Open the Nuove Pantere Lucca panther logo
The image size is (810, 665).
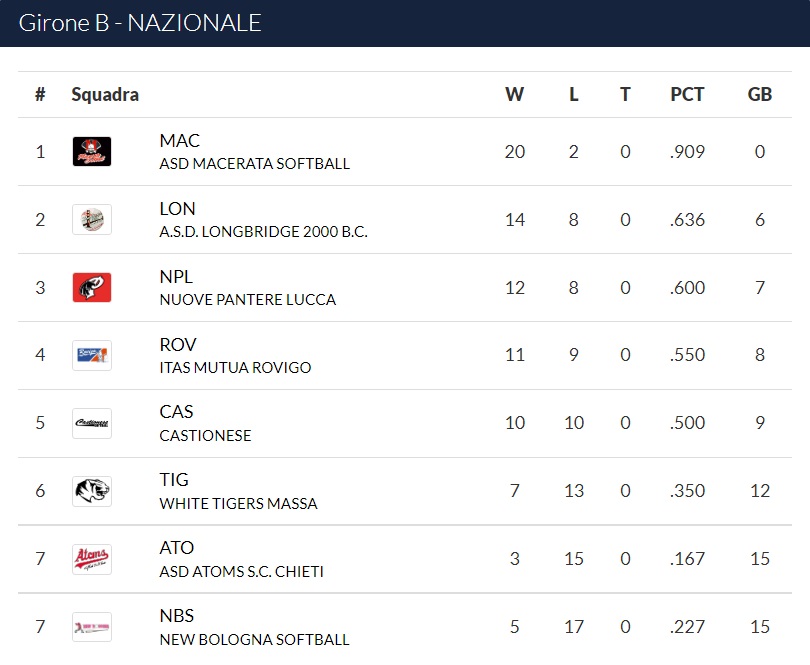point(92,287)
